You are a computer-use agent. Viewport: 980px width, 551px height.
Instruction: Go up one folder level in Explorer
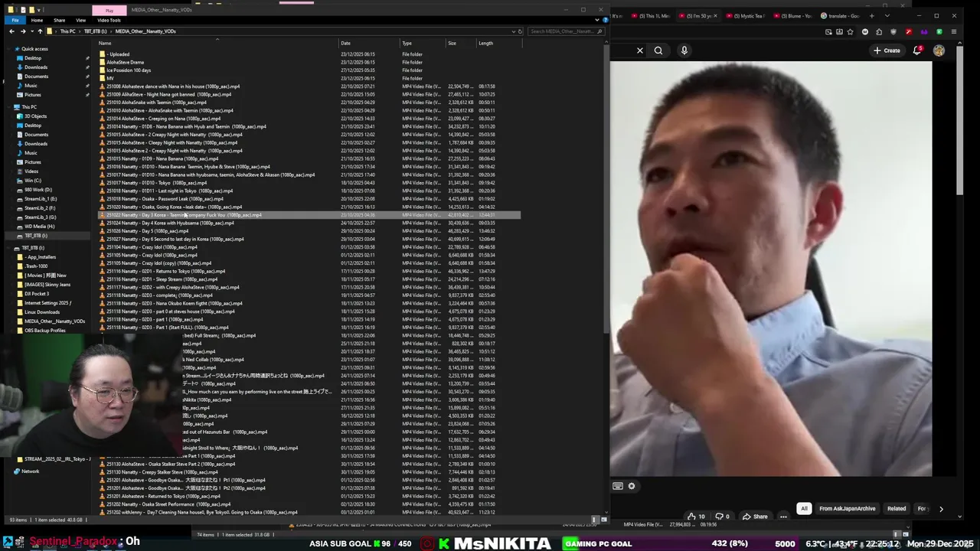click(x=40, y=31)
